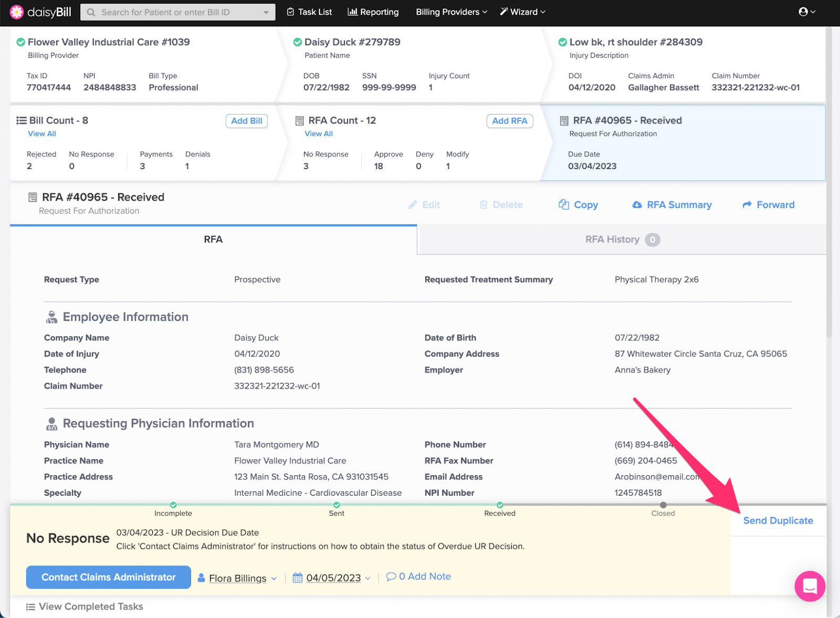Open View Completed Tasks

85,606
